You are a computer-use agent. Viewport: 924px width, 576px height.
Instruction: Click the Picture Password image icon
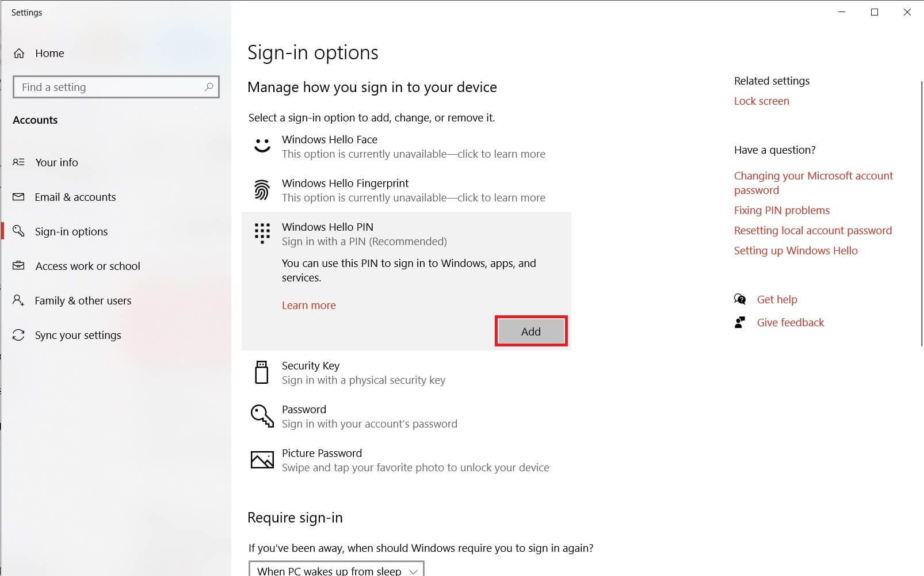click(x=262, y=459)
